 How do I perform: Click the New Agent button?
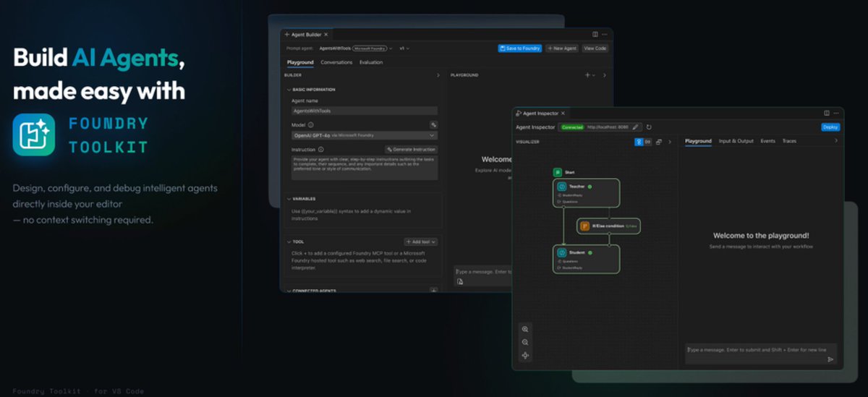coord(562,48)
